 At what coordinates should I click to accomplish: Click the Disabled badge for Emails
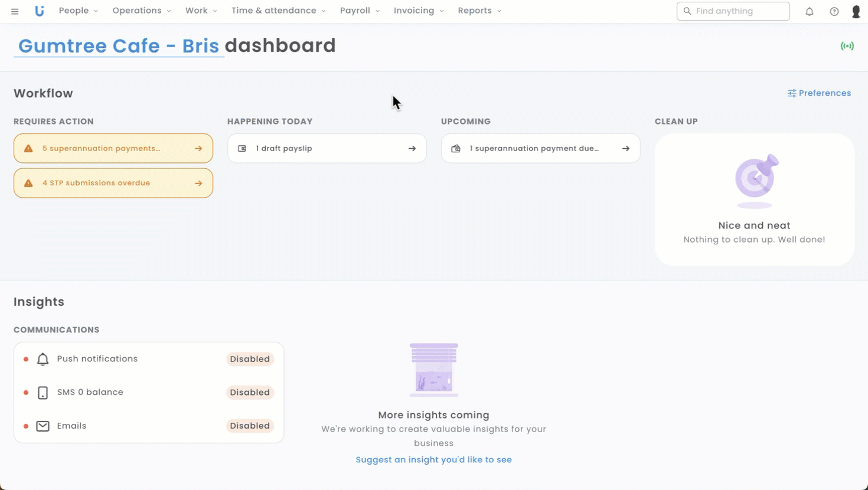pos(250,426)
